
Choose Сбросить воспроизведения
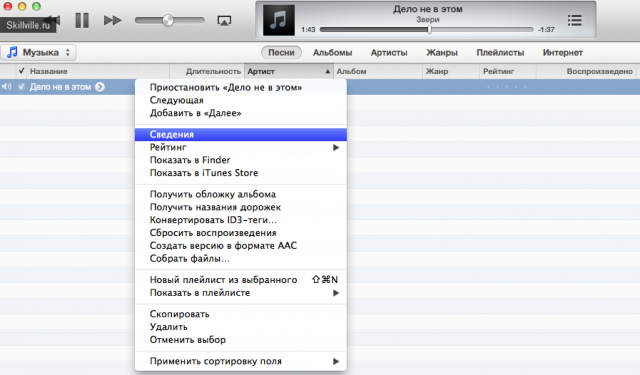(x=241, y=233)
